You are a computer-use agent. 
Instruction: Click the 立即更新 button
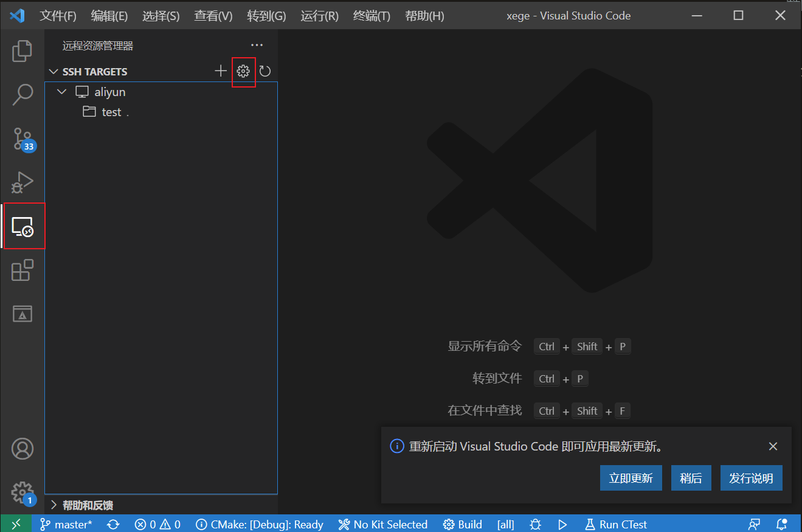pos(631,478)
